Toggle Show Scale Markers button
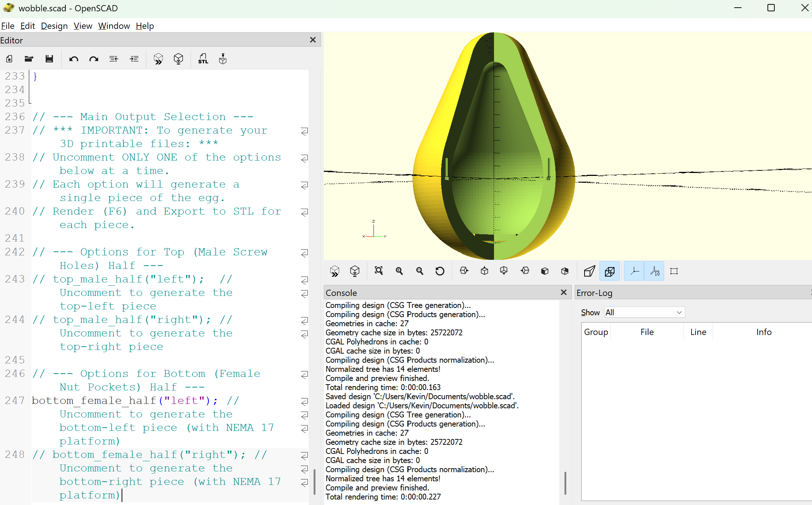812x505 pixels. coord(654,271)
